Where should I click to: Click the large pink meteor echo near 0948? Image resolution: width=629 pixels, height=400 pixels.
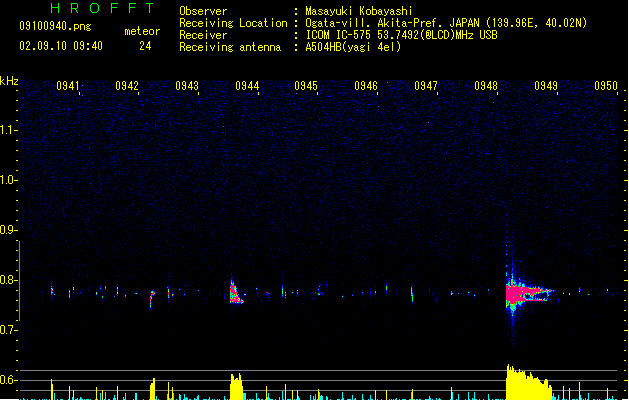tap(526, 294)
